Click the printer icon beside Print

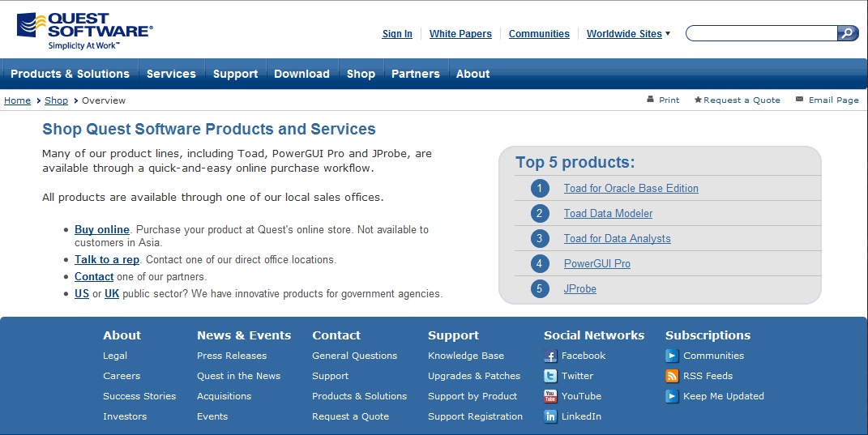[x=651, y=100]
